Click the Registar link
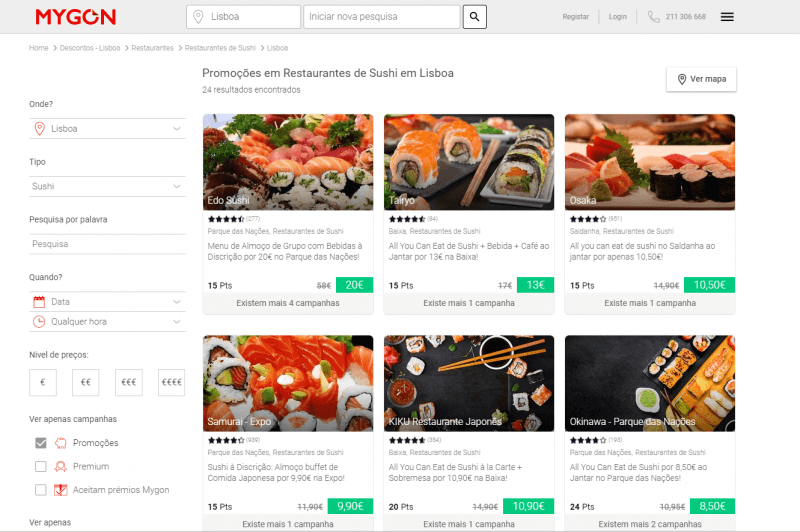800x532 pixels. 576,17
